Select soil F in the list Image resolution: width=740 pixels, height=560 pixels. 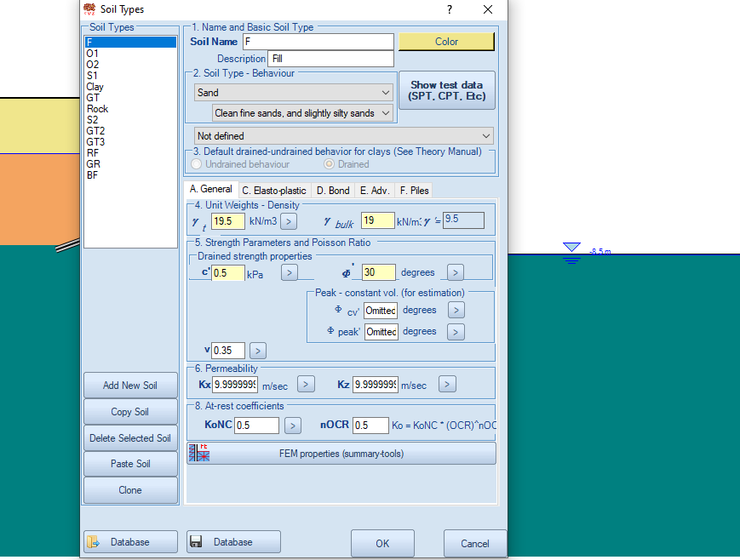click(x=130, y=42)
